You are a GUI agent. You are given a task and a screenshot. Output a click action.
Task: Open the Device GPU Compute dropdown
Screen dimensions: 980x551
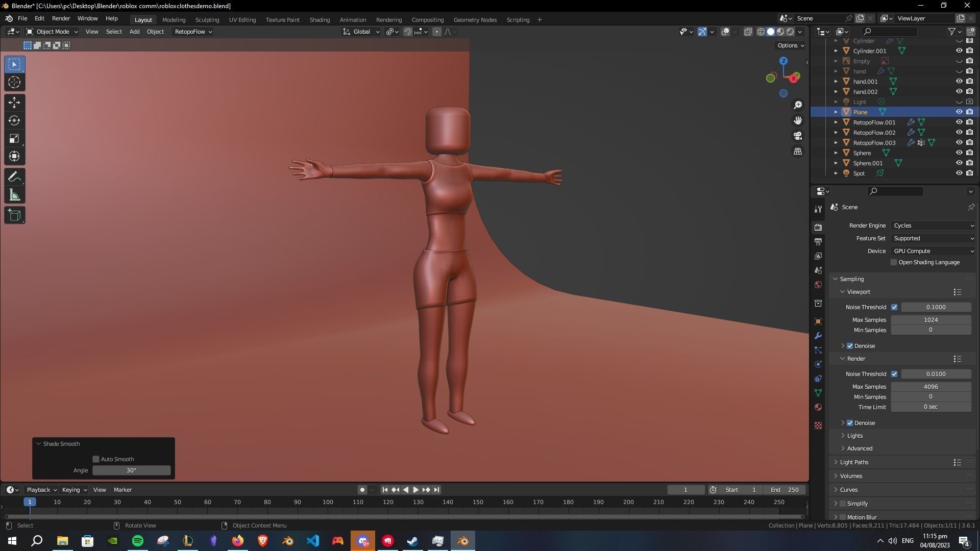tap(933, 251)
